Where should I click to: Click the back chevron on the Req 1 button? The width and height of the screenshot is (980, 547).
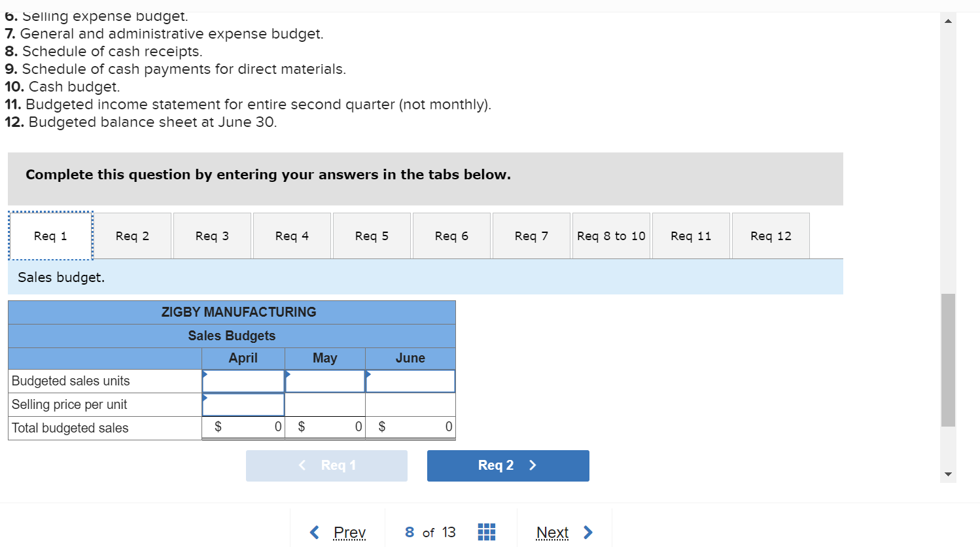point(302,465)
